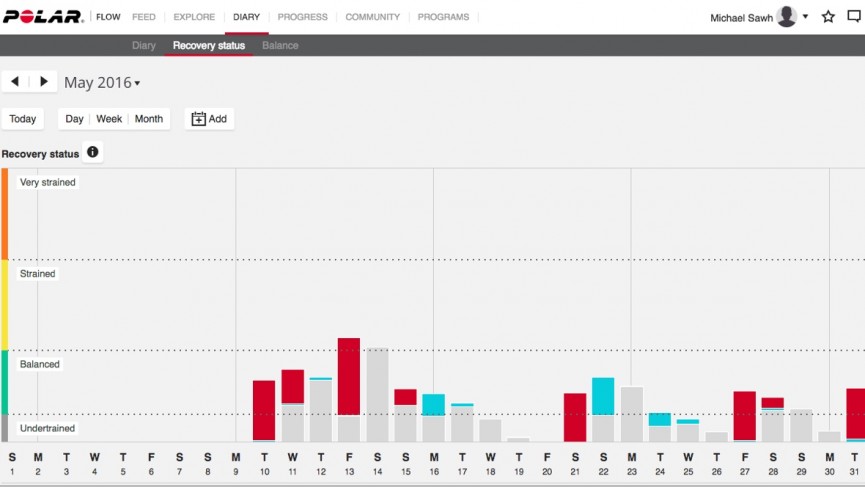865x487 pixels.
Task: Open the Progress menu
Action: click(302, 17)
